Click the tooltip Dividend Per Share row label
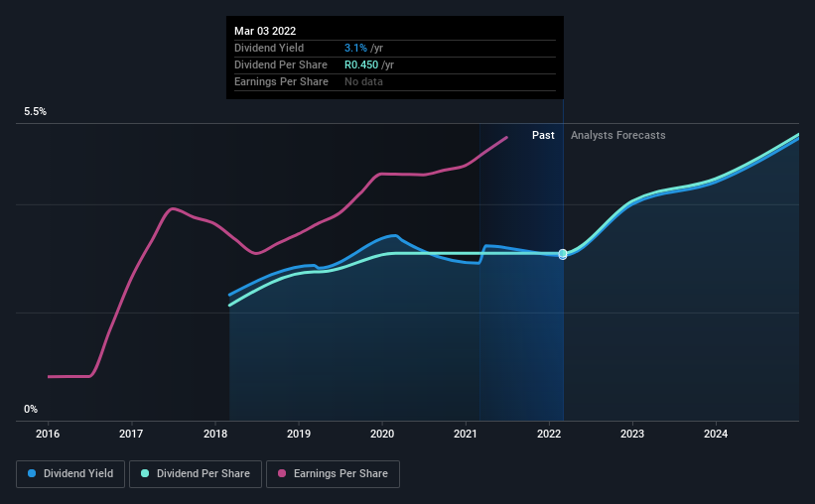The height and width of the screenshot is (504, 815). (x=281, y=64)
